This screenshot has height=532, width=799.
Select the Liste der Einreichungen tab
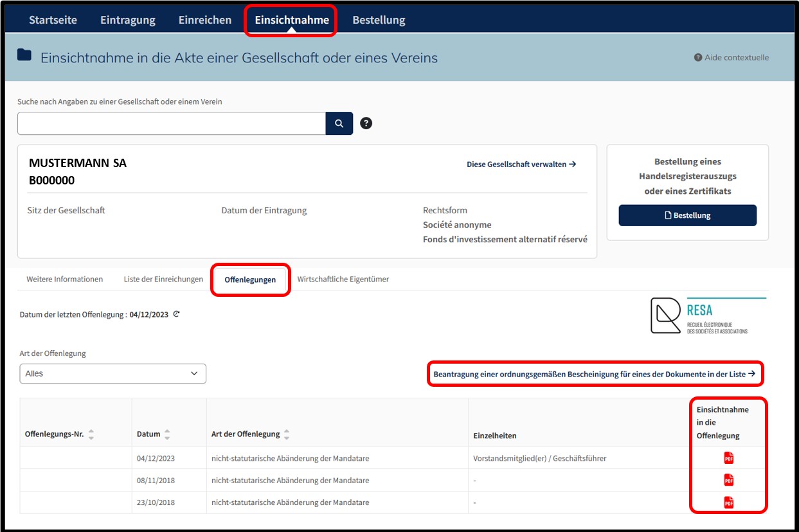pyautogui.click(x=163, y=279)
